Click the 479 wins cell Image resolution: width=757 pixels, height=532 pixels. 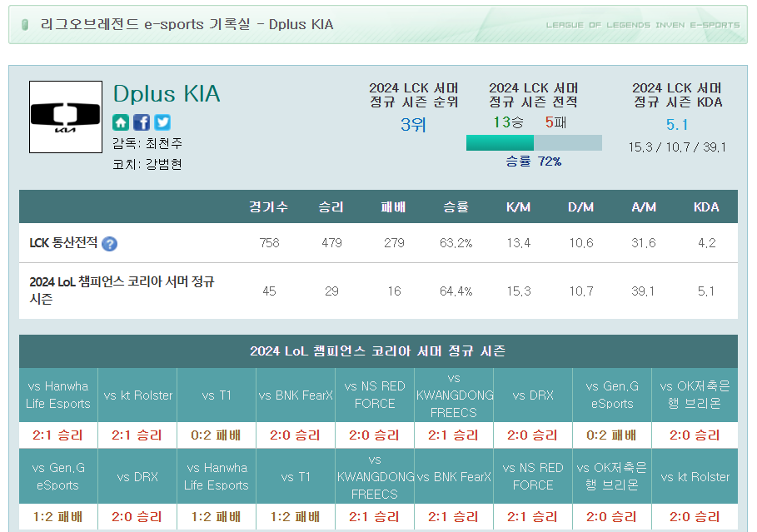click(x=331, y=243)
